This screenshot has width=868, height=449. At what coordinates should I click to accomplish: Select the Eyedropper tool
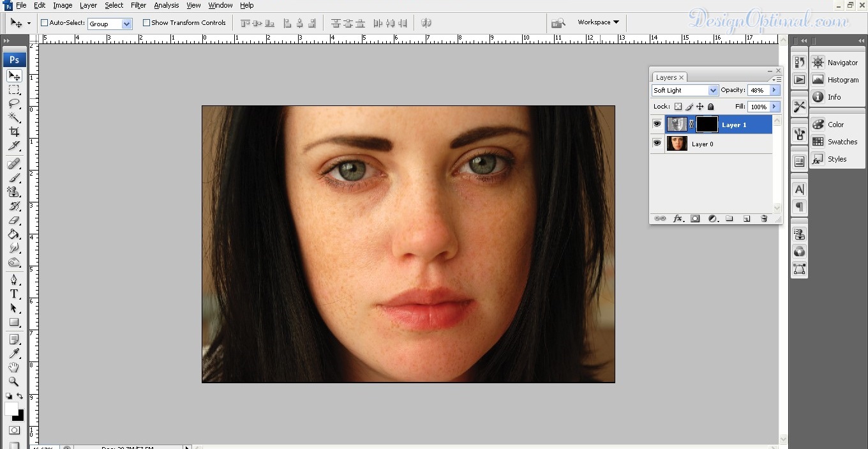point(14,353)
